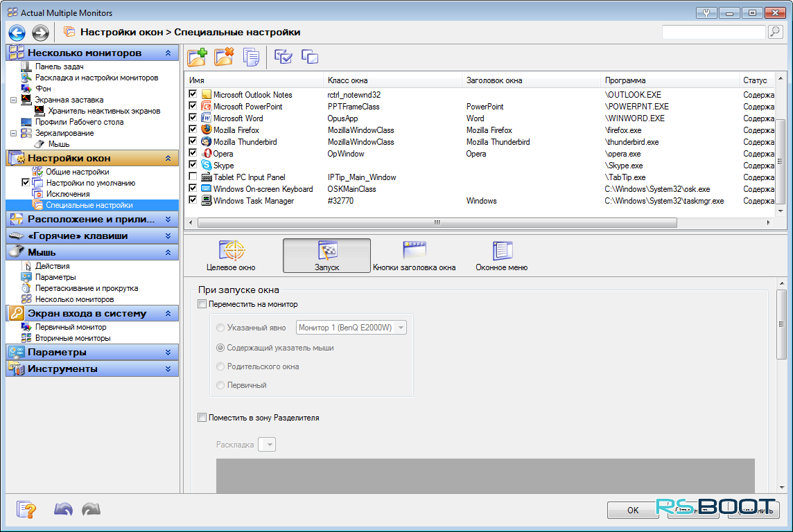Click the rules list horizontal scrollbar thumb

coord(437,222)
